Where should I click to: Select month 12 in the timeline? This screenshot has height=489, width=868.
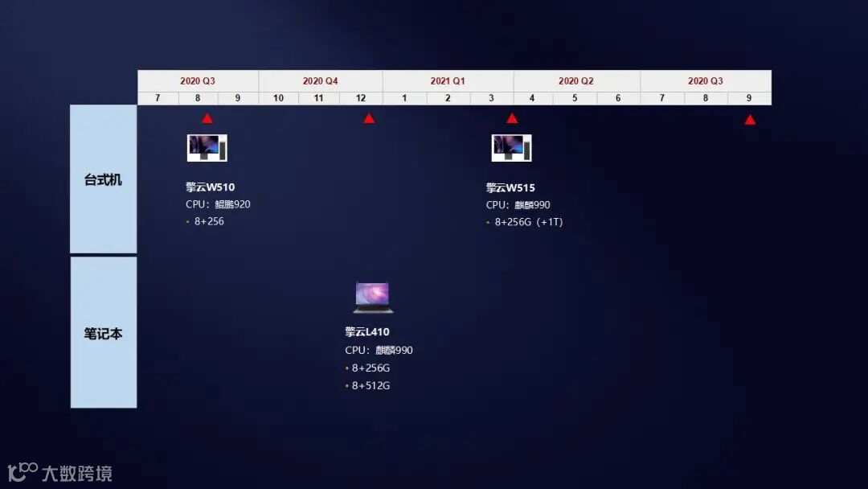(361, 98)
